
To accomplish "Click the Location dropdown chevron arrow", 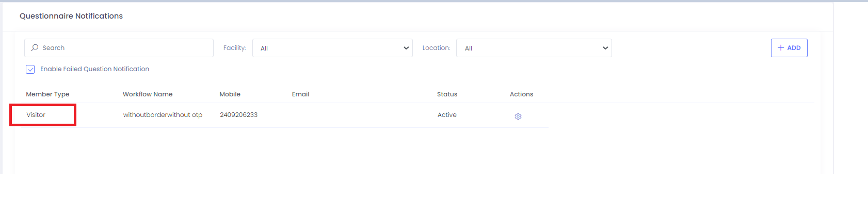I will [x=605, y=48].
